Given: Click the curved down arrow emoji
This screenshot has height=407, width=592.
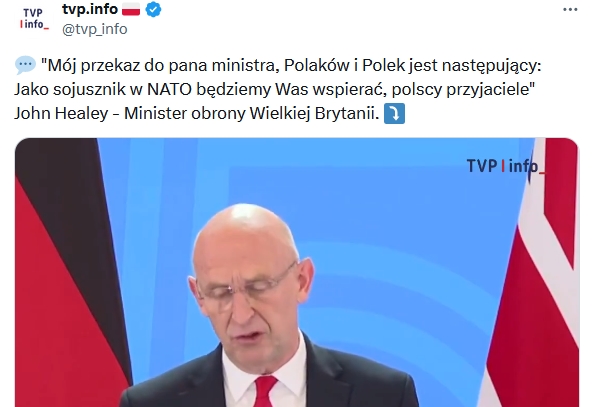Looking at the screenshot, I should [x=394, y=113].
